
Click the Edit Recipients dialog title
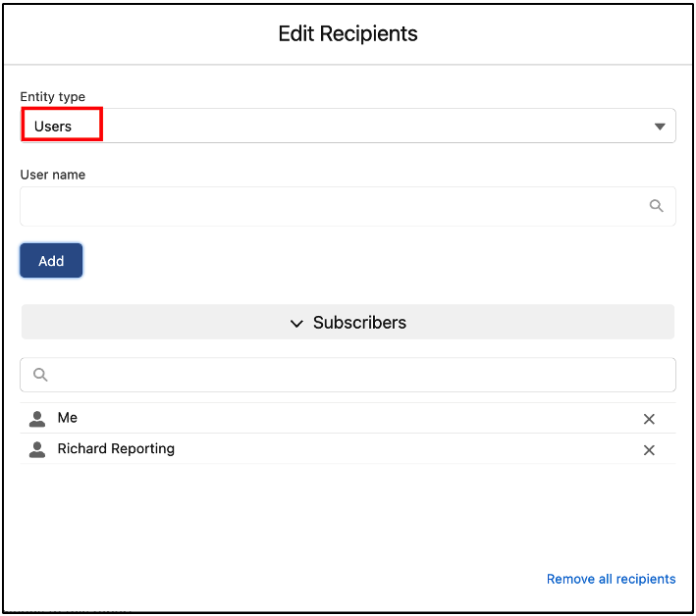(348, 33)
